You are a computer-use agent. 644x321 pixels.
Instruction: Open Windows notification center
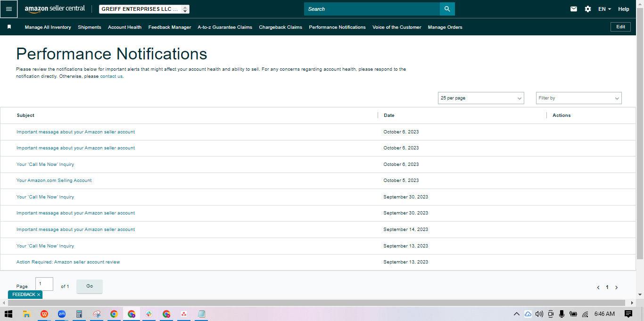coord(628,314)
